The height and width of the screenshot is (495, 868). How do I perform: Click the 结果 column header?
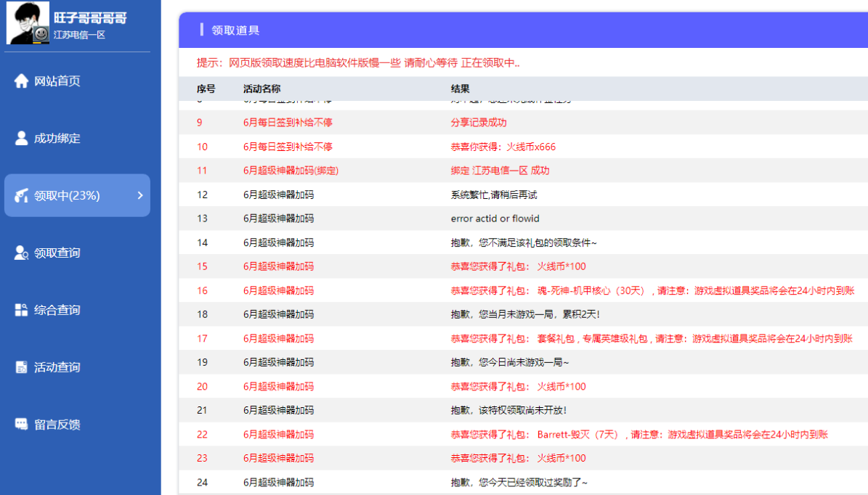coord(460,89)
